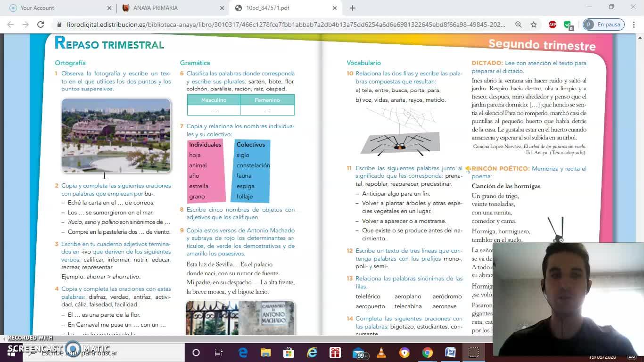Click the orange arrow marker beside Rincón Poético
Image resolution: width=644 pixels, height=362 pixels.
(468, 168)
